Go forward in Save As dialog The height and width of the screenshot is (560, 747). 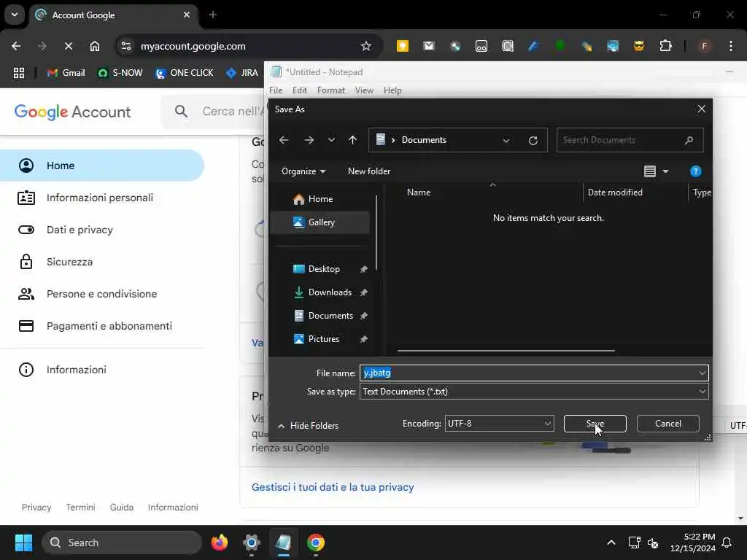pos(309,140)
